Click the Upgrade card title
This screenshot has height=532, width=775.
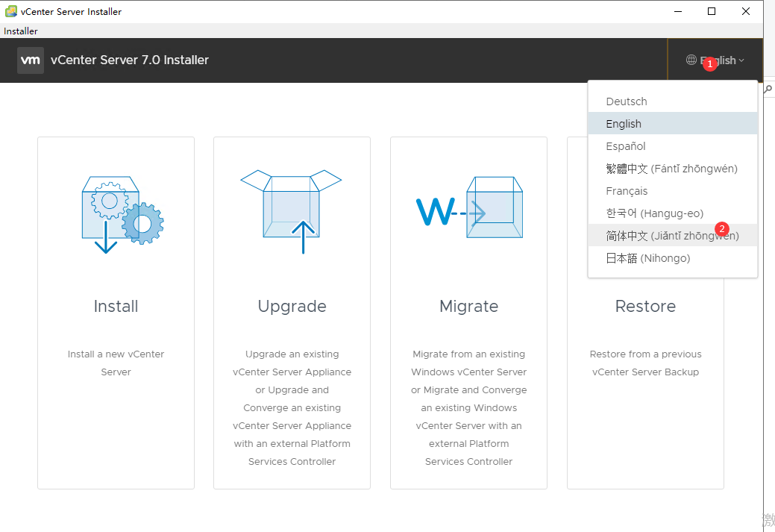click(292, 306)
